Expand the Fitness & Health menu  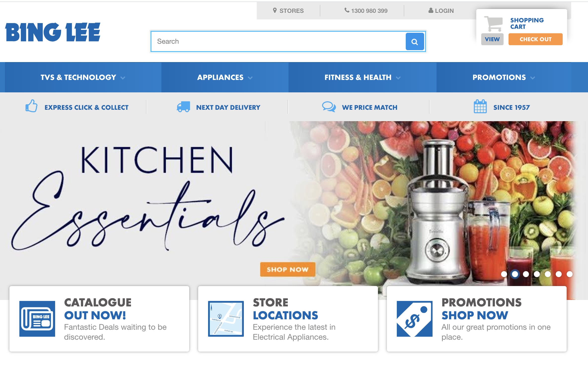click(x=363, y=77)
